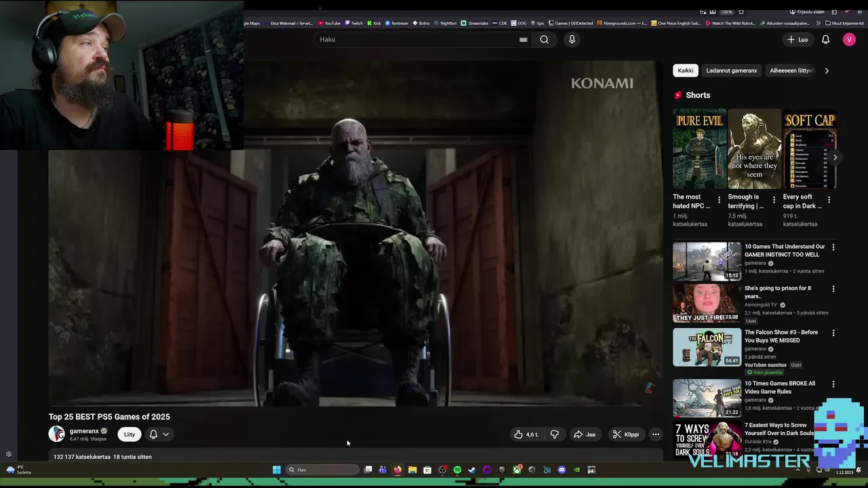868x488 pixels.
Task: Open Task View from the taskbar
Action: [x=368, y=470]
